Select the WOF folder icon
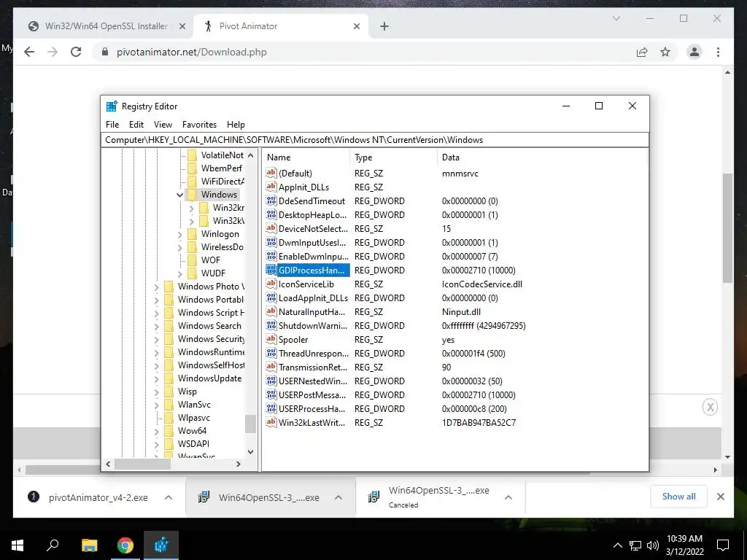The width and height of the screenshot is (747, 560). [x=192, y=260]
